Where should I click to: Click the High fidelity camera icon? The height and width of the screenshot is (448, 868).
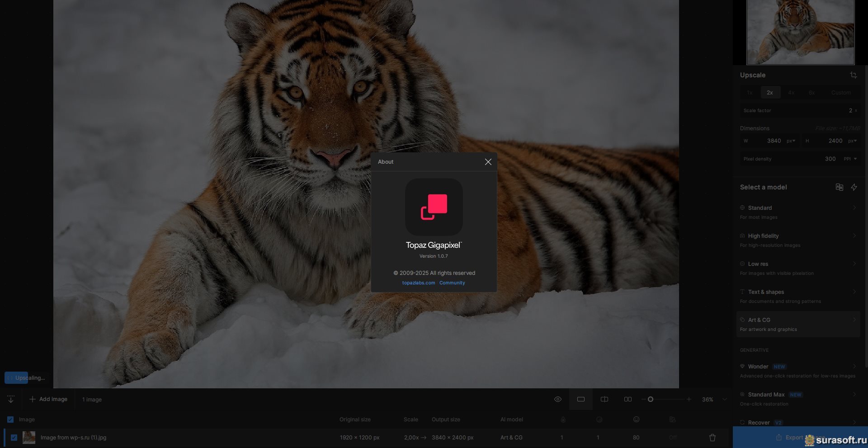coord(742,236)
